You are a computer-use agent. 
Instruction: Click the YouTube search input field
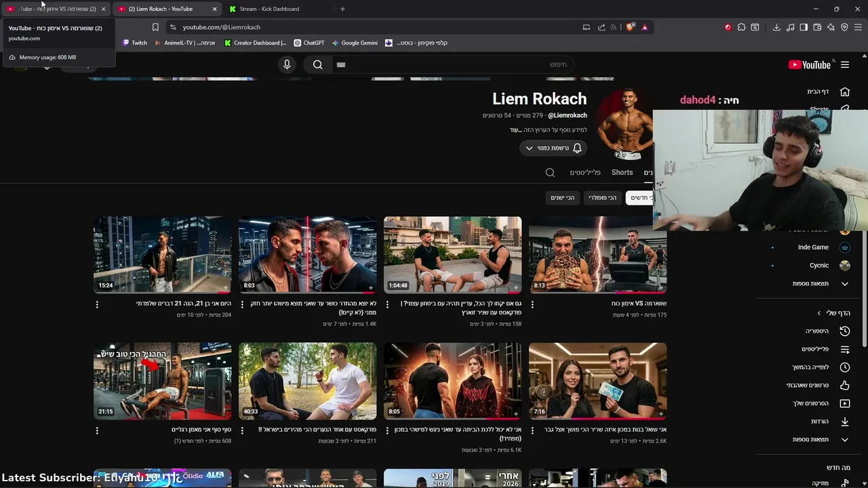click(x=454, y=64)
